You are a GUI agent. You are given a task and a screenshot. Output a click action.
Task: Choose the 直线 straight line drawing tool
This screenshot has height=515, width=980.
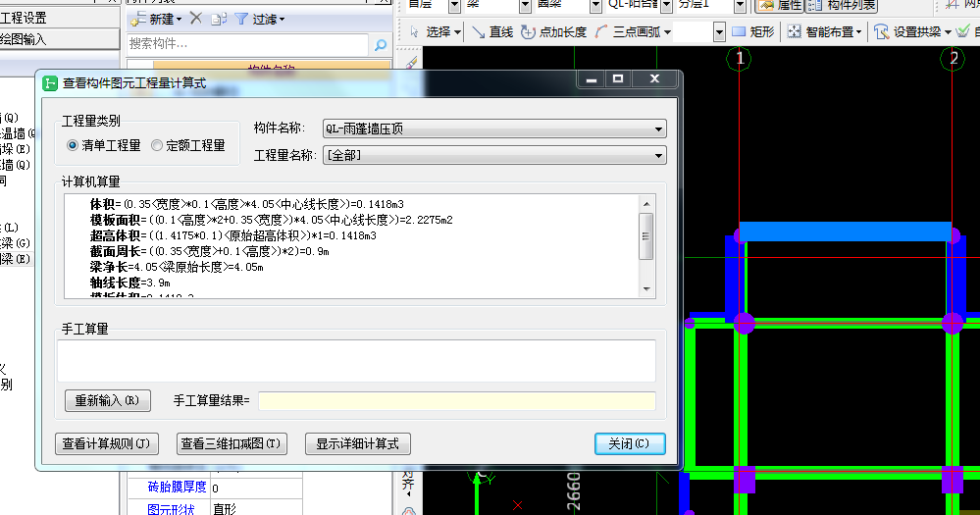492,31
